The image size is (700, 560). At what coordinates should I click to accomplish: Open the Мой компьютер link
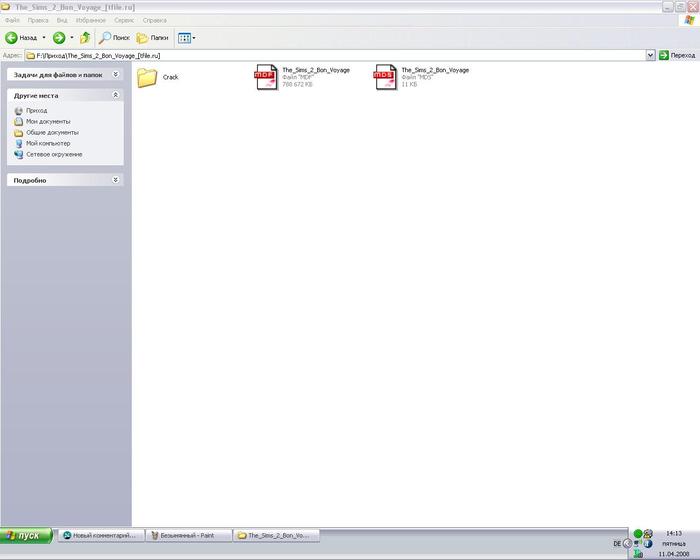coord(48,143)
